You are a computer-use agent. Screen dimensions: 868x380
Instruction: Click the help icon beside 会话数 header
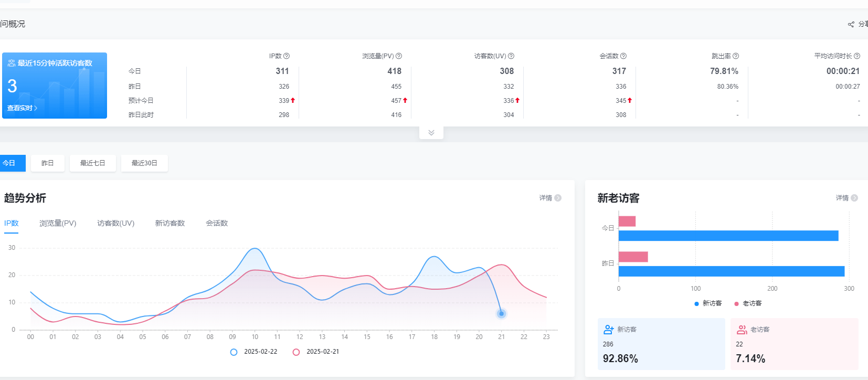(x=623, y=56)
